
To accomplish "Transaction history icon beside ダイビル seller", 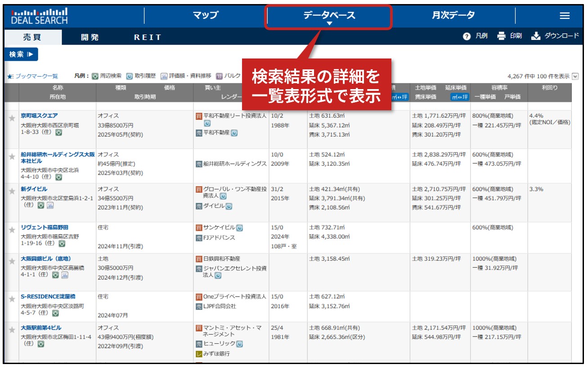I will (229, 206).
